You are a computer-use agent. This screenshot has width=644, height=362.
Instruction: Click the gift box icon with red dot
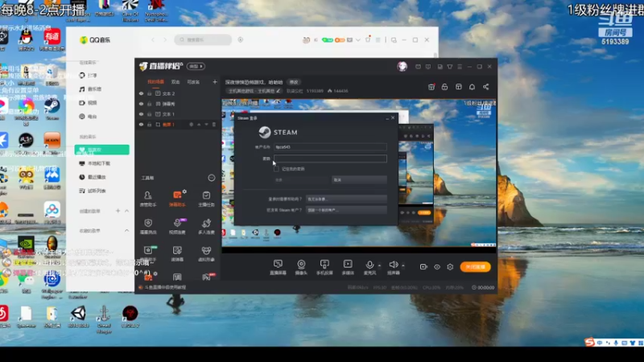[x=431, y=87]
